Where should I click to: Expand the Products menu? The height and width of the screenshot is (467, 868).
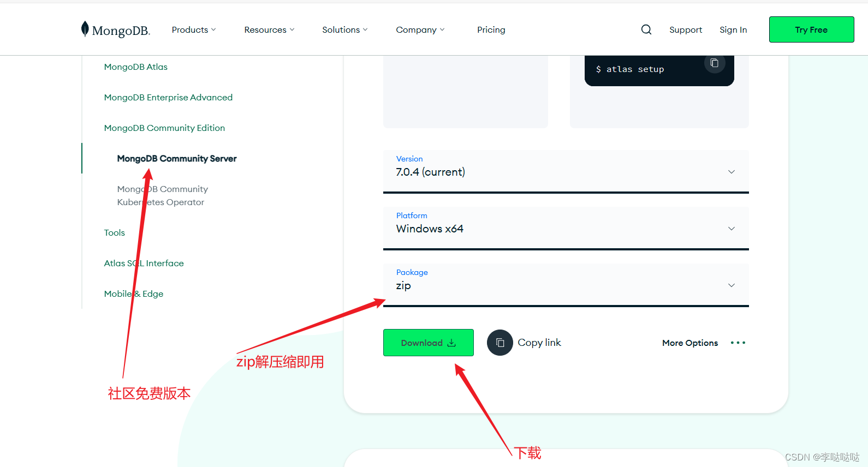pyautogui.click(x=194, y=29)
